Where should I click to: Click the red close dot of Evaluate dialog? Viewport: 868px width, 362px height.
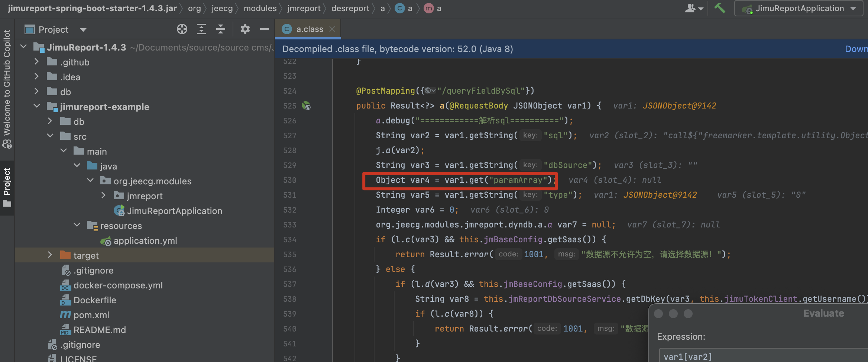click(x=658, y=314)
